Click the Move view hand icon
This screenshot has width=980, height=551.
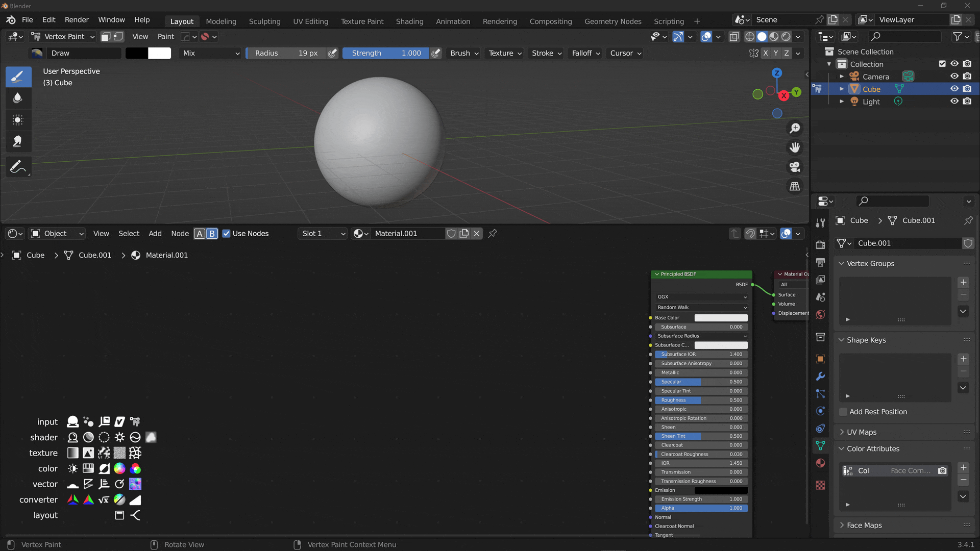[795, 148]
